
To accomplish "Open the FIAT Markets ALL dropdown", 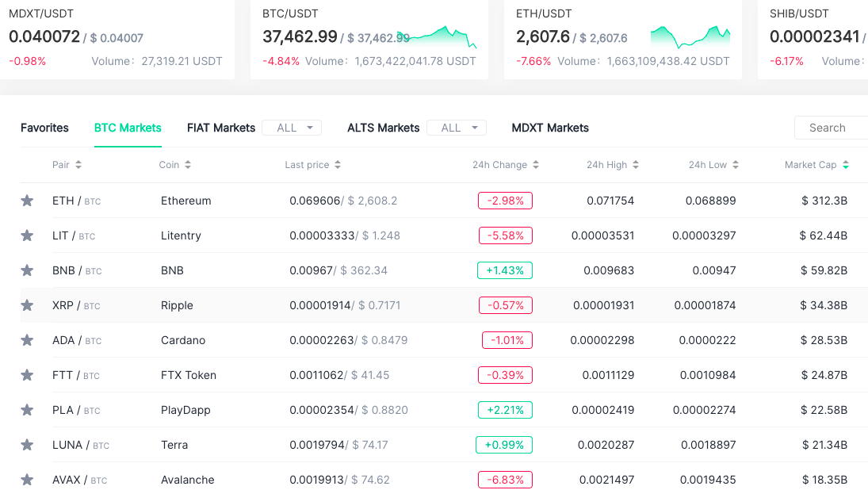I will coord(292,128).
